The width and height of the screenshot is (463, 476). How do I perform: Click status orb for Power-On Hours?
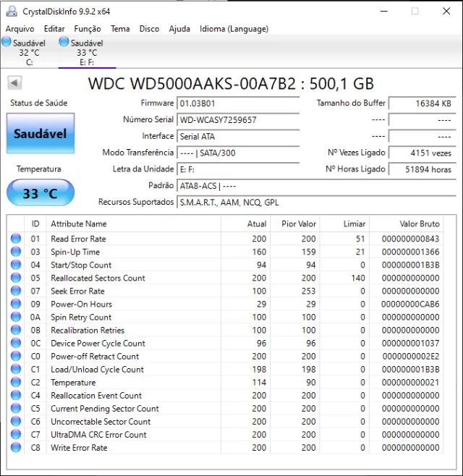(x=16, y=304)
